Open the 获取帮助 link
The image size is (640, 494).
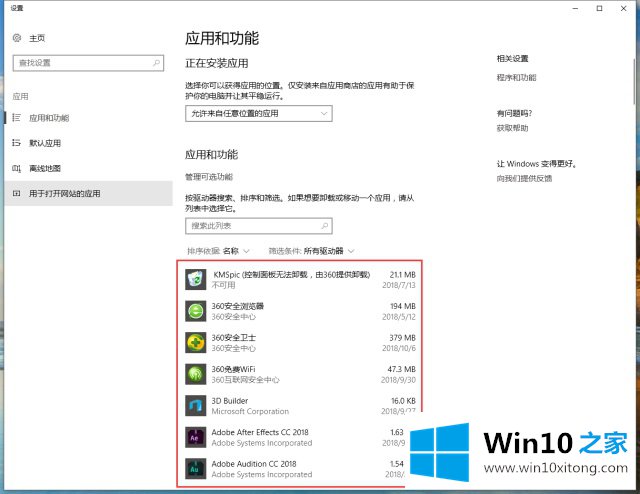(512, 128)
